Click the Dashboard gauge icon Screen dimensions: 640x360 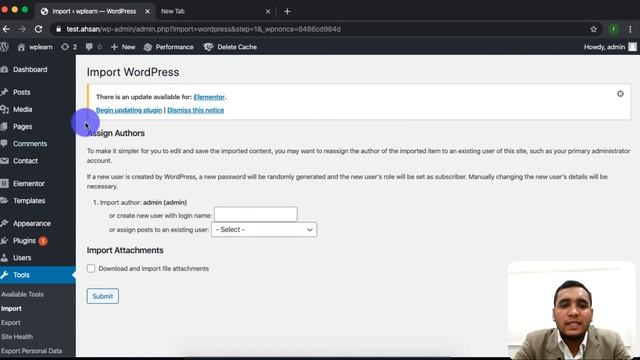pos(4,69)
